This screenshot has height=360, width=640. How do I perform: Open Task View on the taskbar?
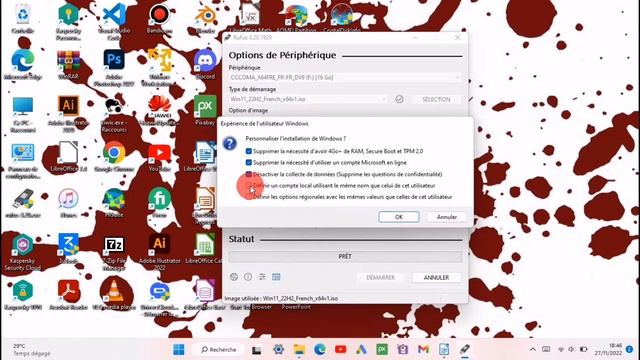[256, 349]
